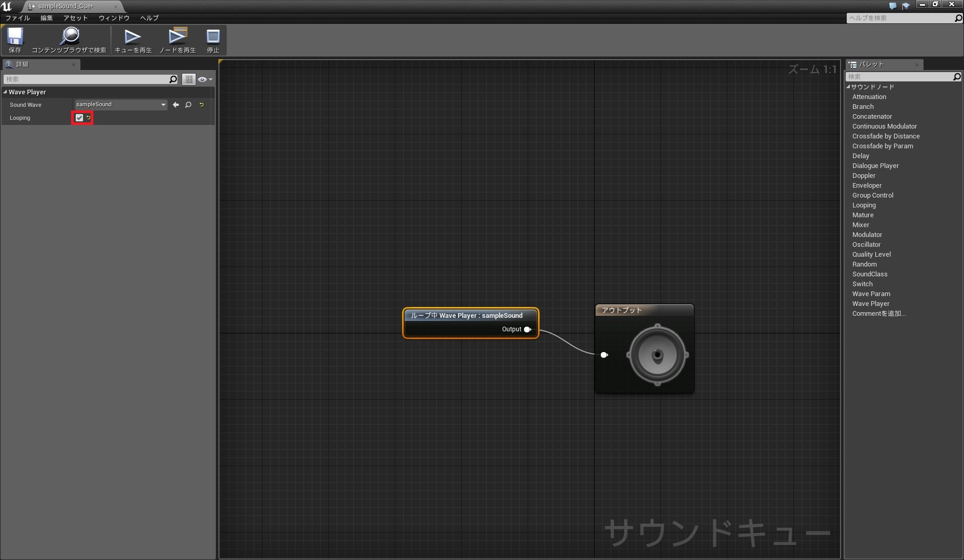Select SoundClass in the palette

click(x=870, y=274)
